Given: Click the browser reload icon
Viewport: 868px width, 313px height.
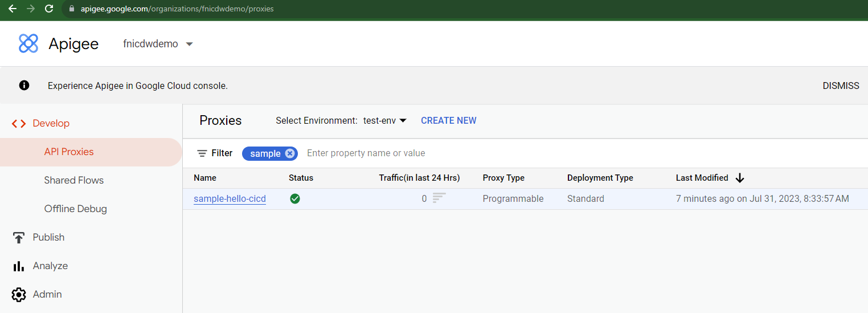Looking at the screenshot, I should (49, 9).
